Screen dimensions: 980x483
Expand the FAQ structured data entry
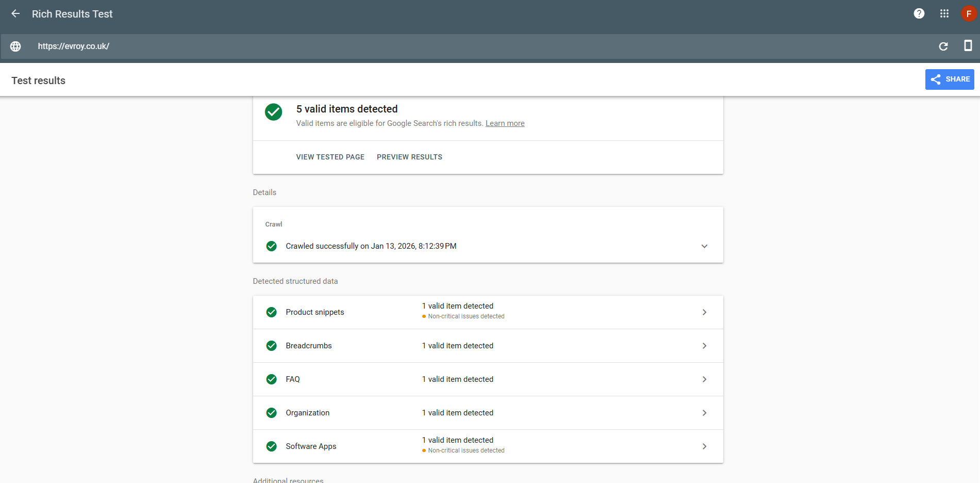704,379
